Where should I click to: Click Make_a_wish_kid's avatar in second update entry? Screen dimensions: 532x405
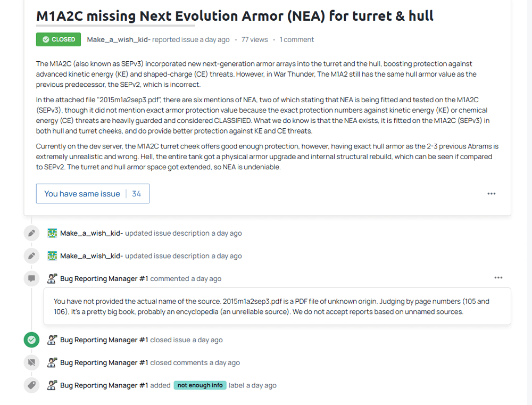tap(52, 256)
